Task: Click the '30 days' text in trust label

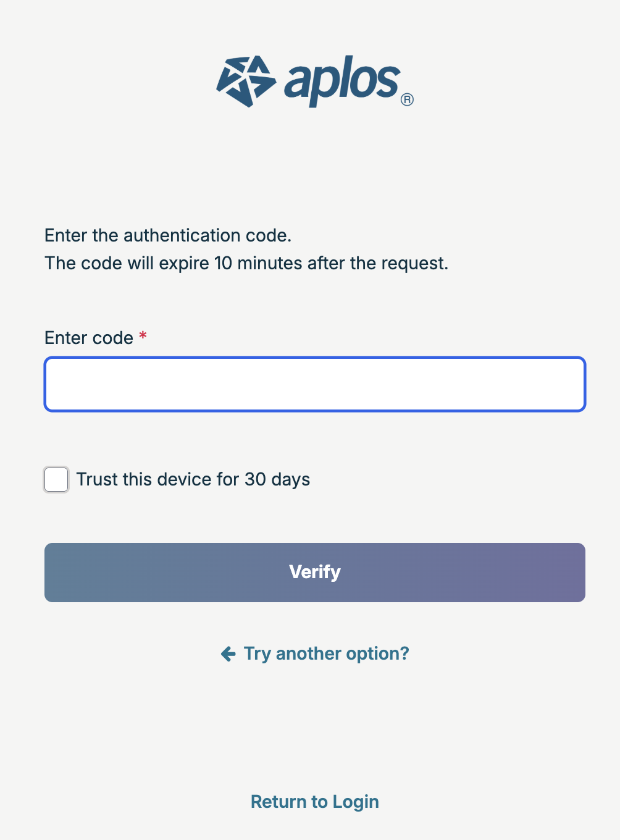Action: 277,479
